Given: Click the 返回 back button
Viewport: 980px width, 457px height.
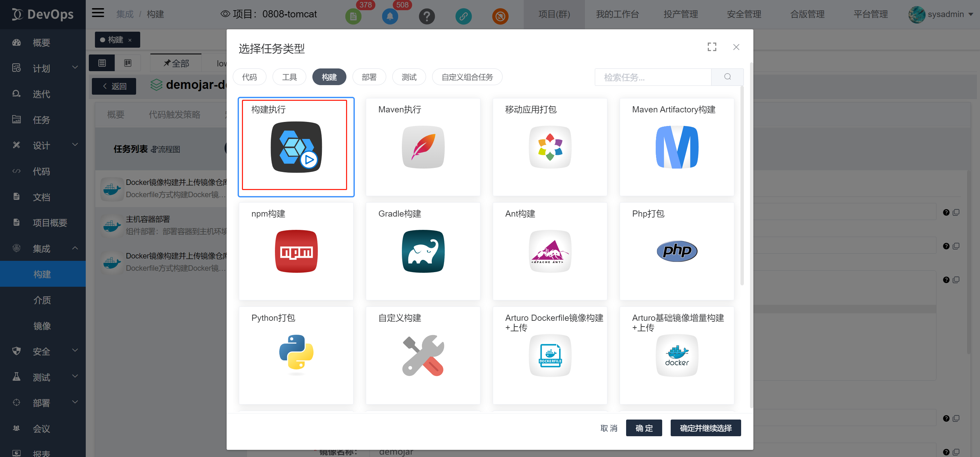Looking at the screenshot, I should (114, 86).
